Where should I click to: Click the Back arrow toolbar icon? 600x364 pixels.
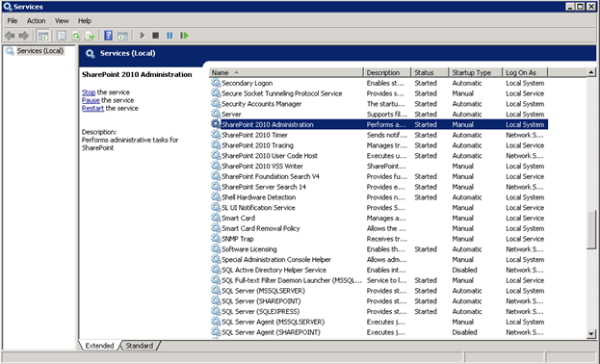[x=10, y=36]
